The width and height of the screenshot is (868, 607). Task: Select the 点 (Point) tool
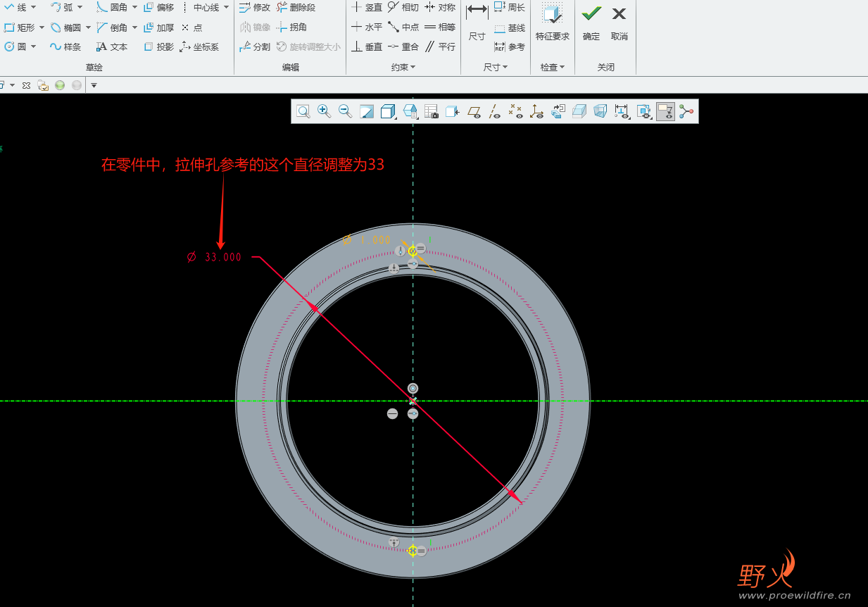click(191, 27)
